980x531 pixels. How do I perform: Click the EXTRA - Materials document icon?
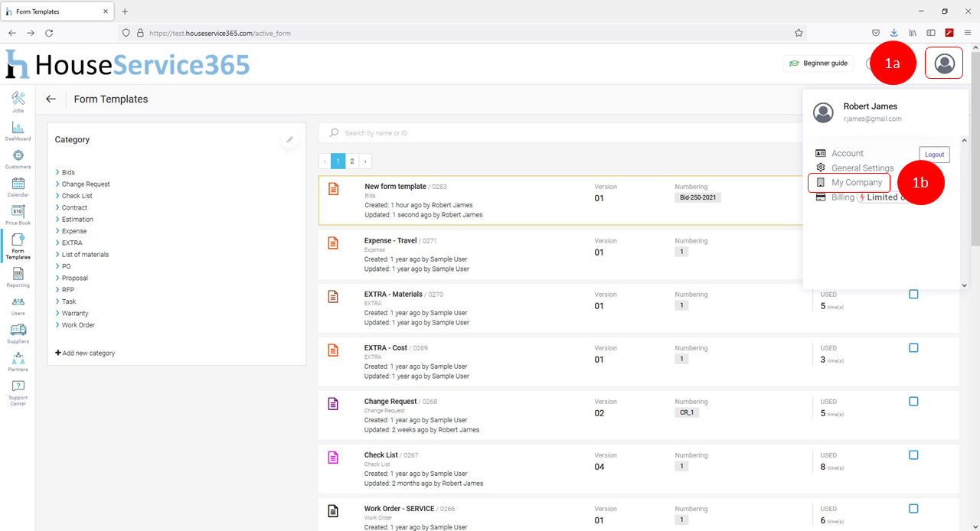pyautogui.click(x=333, y=296)
